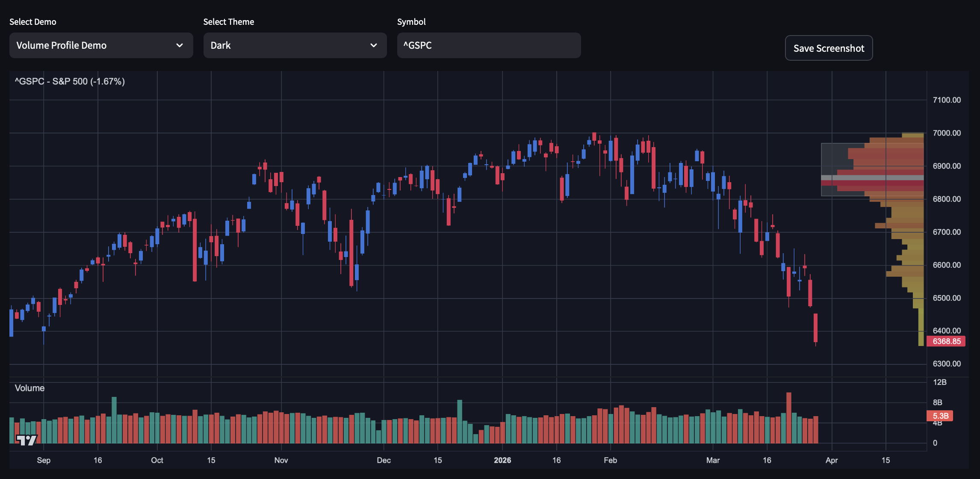This screenshot has height=479, width=980.
Task: Click the 6300.00 price axis label
Action: (947, 364)
